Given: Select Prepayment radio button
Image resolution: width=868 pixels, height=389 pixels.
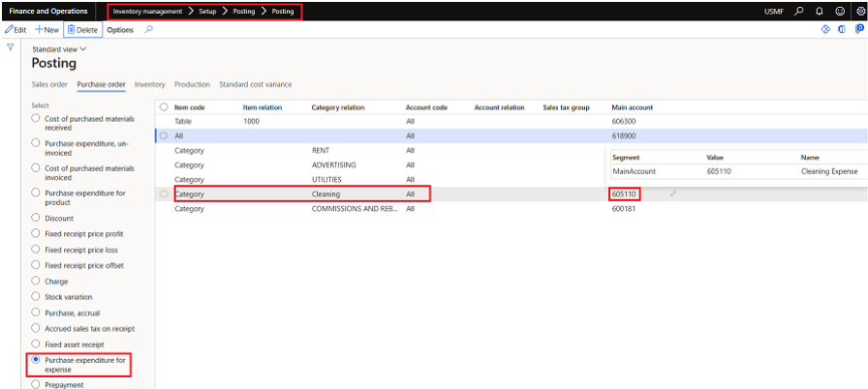Looking at the screenshot, I should point(36,384).
